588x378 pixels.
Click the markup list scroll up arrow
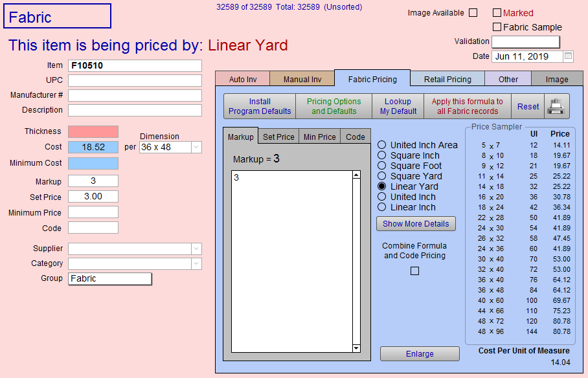(356, 175)
